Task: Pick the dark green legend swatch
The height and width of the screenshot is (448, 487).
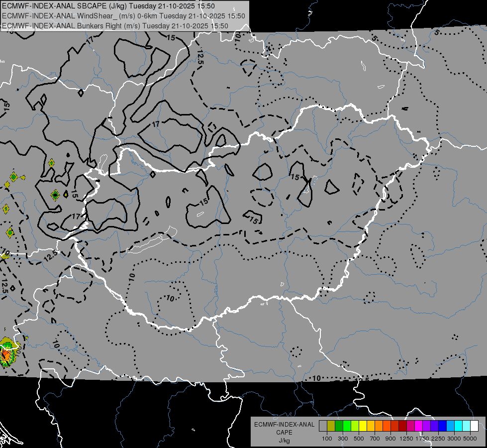Action: point(339,426)
